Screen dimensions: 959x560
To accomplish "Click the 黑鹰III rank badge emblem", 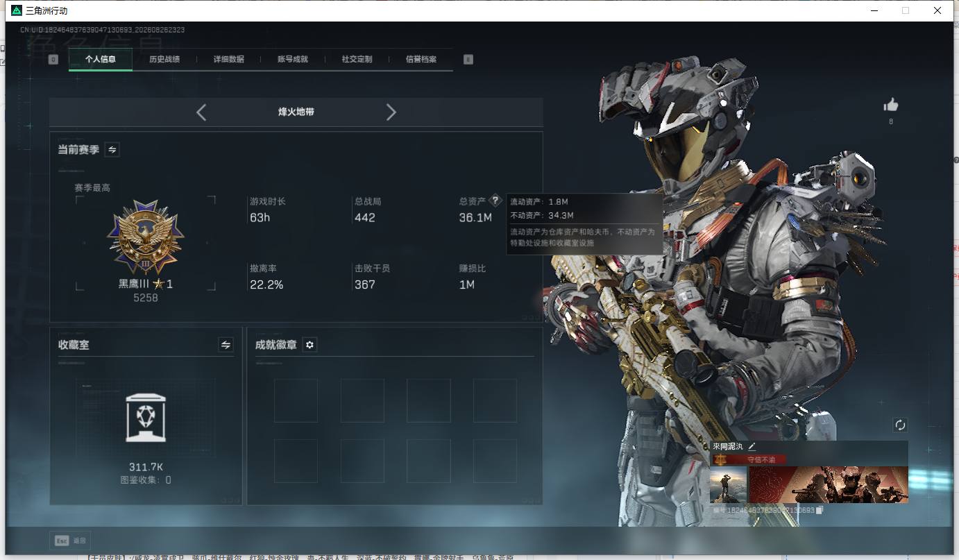I will 146,238.
